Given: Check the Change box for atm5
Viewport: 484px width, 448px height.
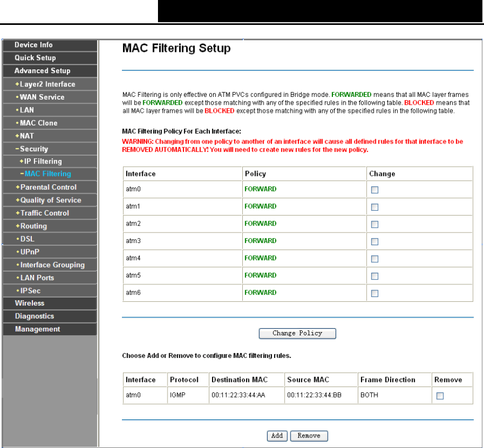Looking at the screenshot, I should pos(375,276).
